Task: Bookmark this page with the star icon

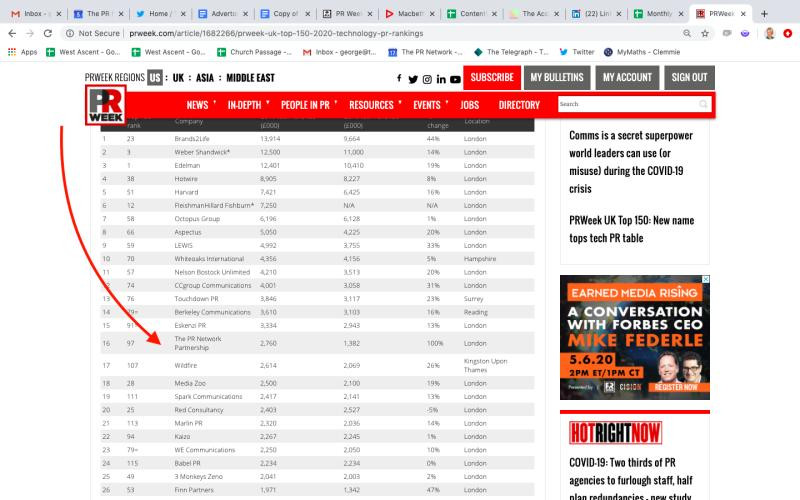Action: (705, 33)
